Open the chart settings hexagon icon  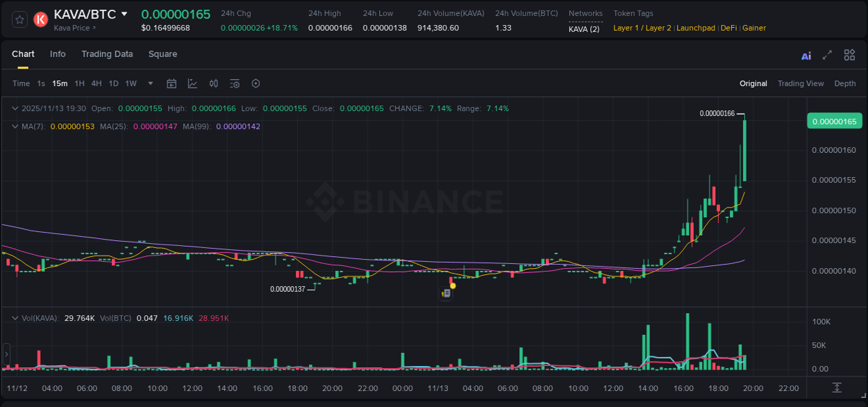[x=256, y=83]
